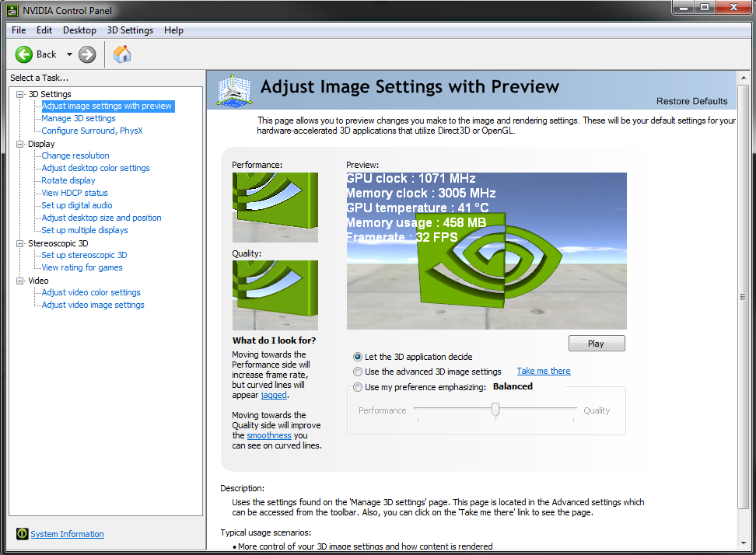Open the Help menu
756x555 pixels.
click(173, 30)
